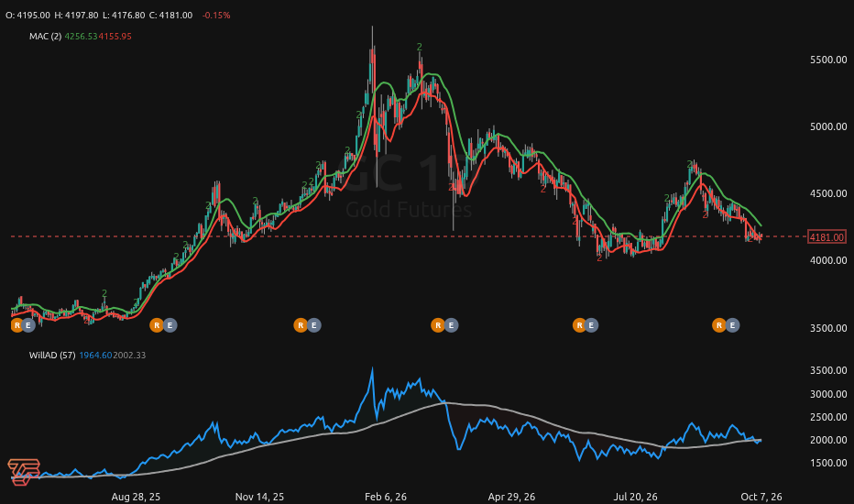The height and width of the screenshot is (504, 854).
Task: Click the -0.15% change value
Action: pos(216,16)
